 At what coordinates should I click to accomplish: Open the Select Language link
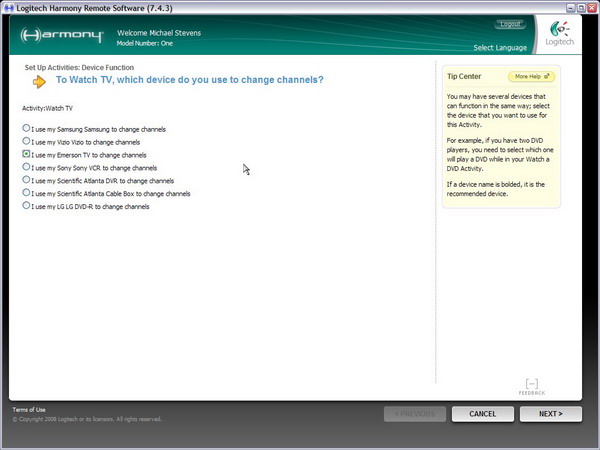pos(500,47)
